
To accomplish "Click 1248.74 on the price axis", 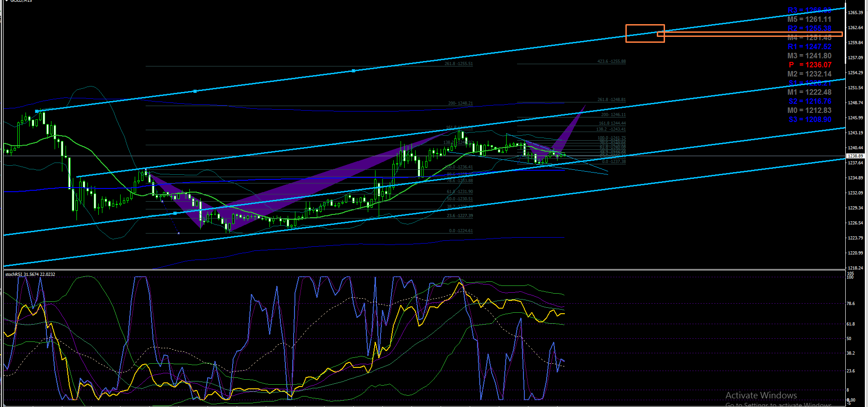I will pos(856,103).
